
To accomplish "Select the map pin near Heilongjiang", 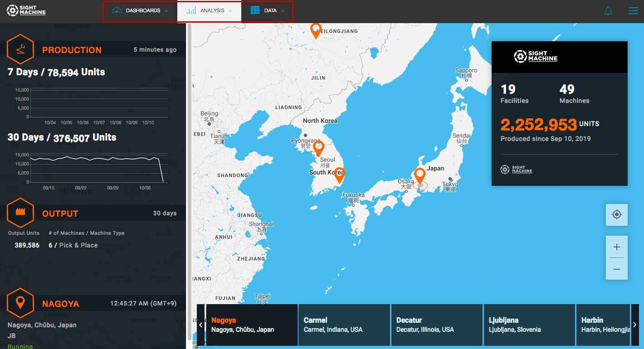I will (x=316, y=30).
